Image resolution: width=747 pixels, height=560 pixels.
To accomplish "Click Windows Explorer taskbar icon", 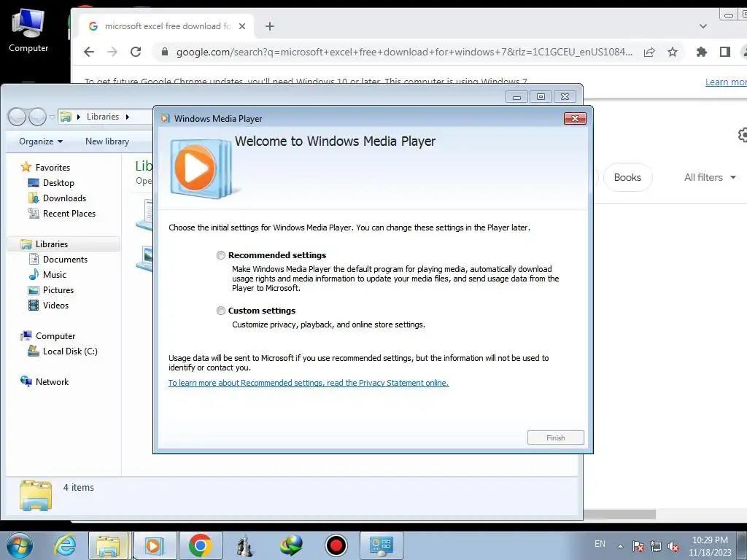I will click(x=108, y=545).
